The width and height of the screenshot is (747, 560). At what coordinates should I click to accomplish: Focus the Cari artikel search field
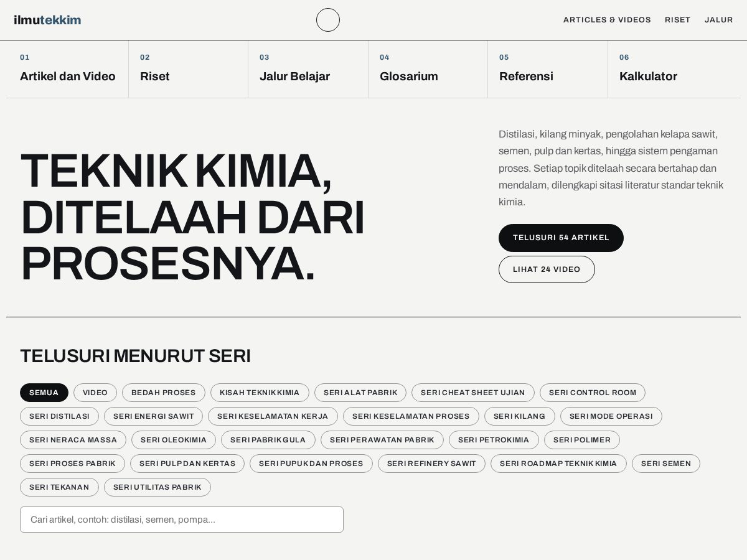(x=182, y=520)
